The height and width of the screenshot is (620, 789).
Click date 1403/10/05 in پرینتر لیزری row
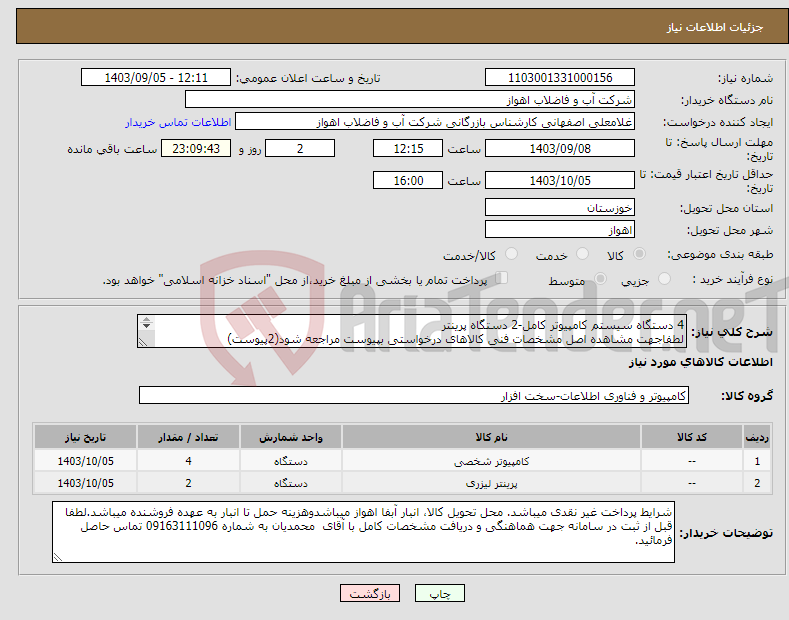[86, 483]
